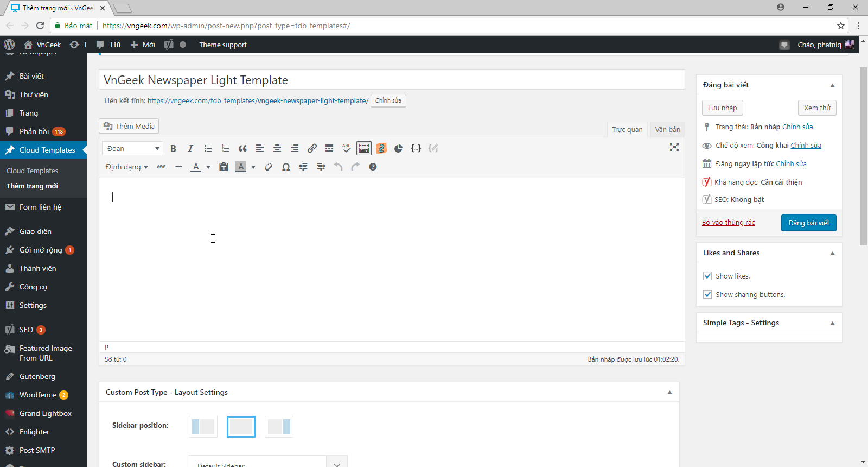Click the Thêm Media button
The height and width of the screenshot is (467, 868).
coord(129,126)
